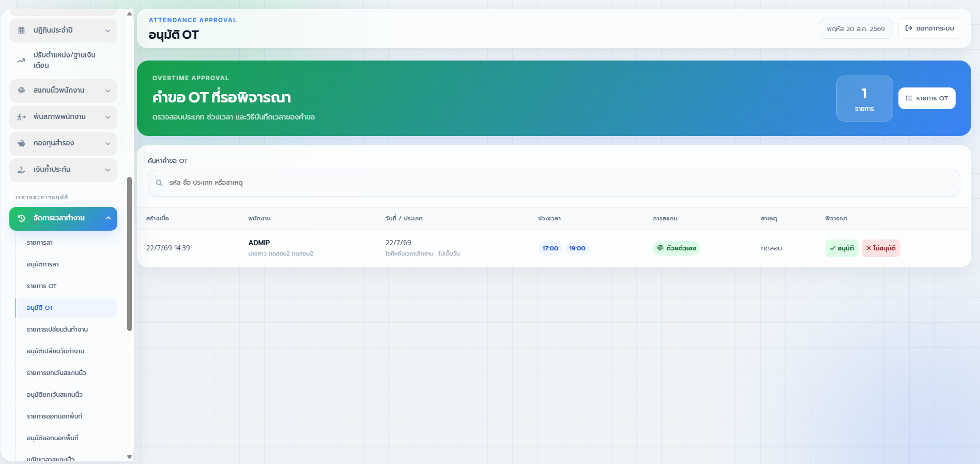Screen dimensions: 980x464
Task: Click the magnifier icon in OT search box
Action: click(x=159, y=183)
